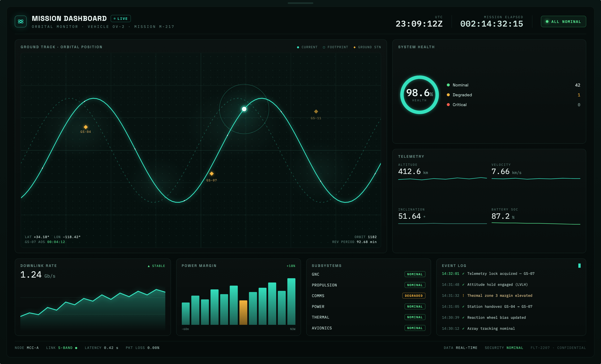The height and width of the screenshot is (364, 601).
Task: Click the POWER NOMINAL status badge
Action: click(415, 307)
